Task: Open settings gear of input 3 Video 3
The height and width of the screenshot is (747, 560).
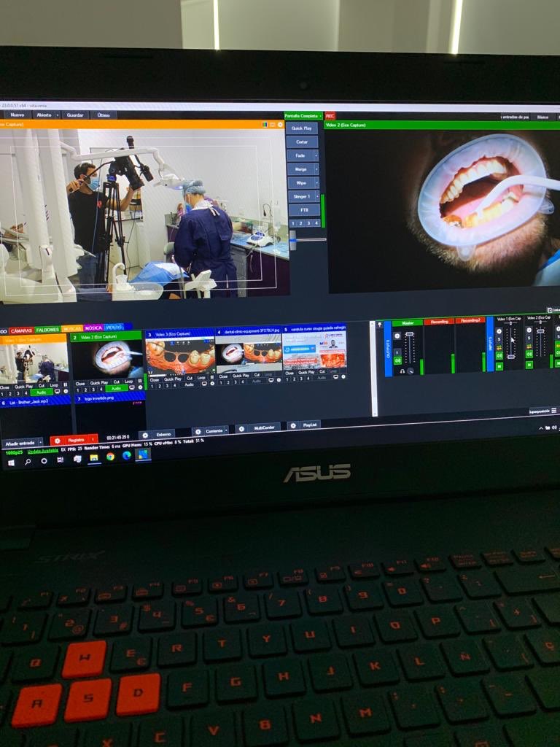Action: tap(211, 384)
